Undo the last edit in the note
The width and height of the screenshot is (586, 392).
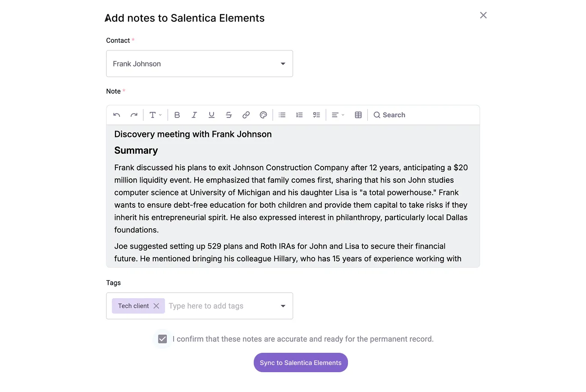pyautogui.click(x=117, y=115)
